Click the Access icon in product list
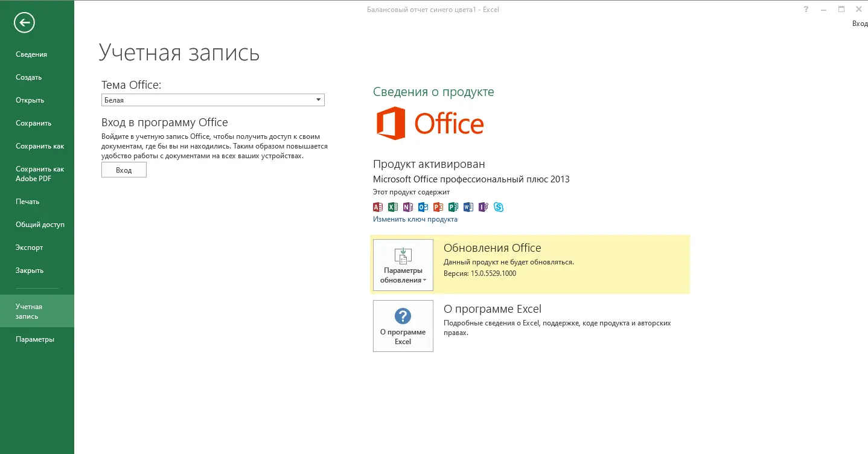Image resolution: width=868 pixels, height=454 pixels. (378, 207)
